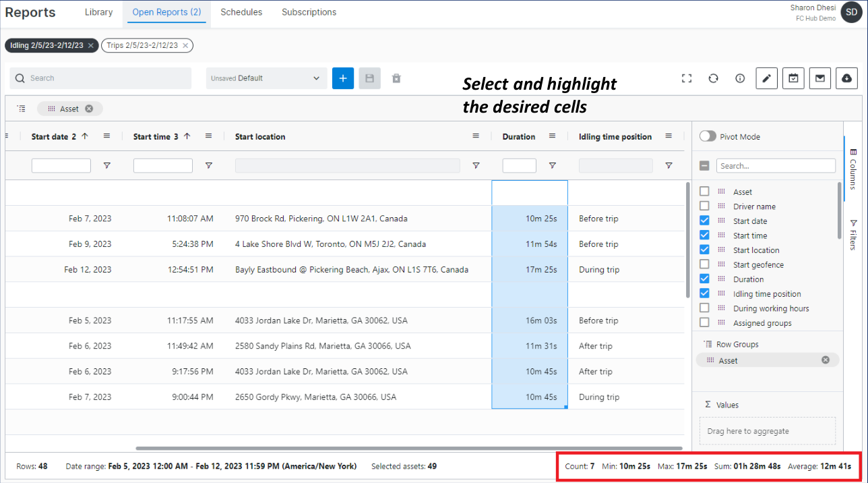
Task: Click the email envelope icon button
Action: 820,78
